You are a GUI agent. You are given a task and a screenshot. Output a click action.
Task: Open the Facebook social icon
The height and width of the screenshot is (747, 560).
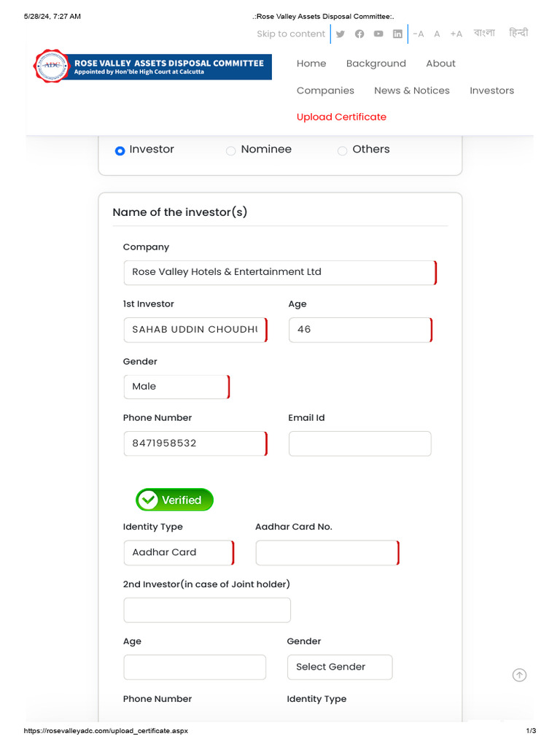359,34
